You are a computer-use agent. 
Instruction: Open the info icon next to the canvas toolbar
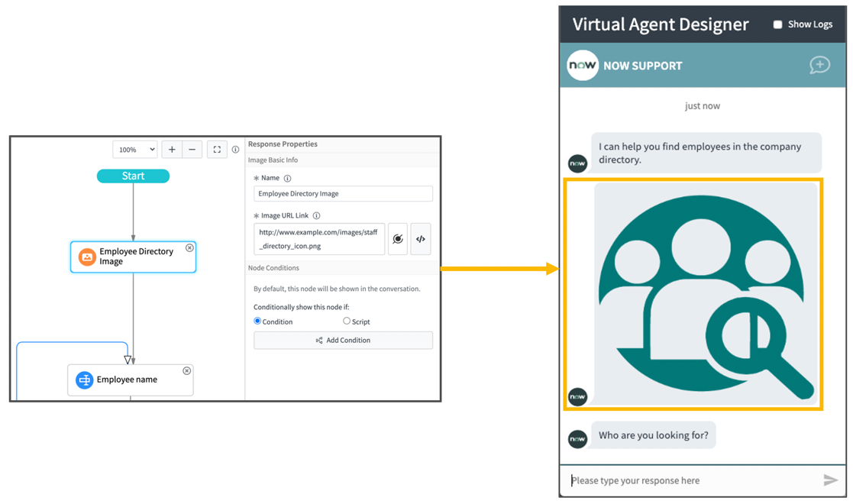[235, 149]
